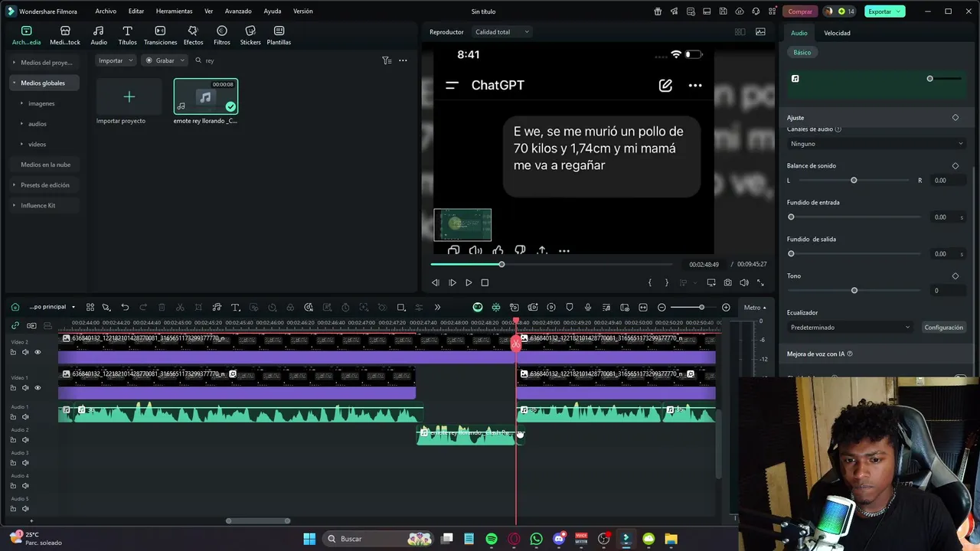This screenshot has height=551, width=980.
Task: Click the image view icon in preview header
Action: point(760,32)
